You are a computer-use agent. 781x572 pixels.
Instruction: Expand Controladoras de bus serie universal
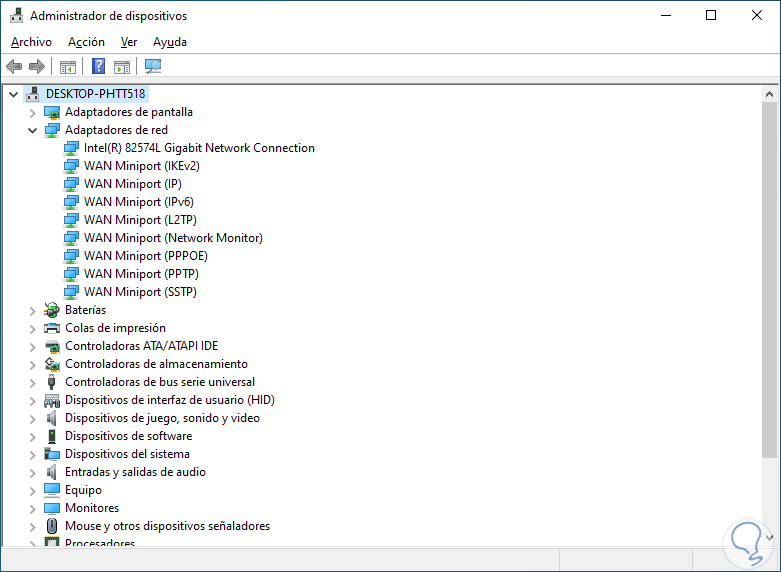pyautogui.click(x=32, y=383)
